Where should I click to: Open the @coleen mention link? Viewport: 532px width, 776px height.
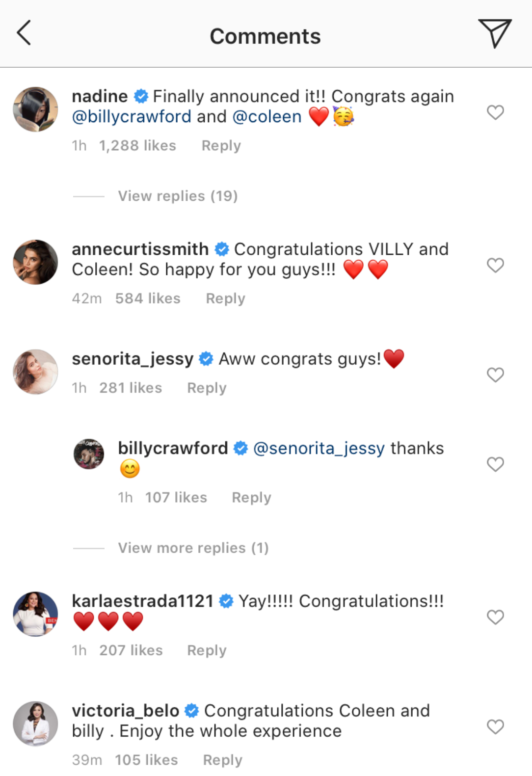click(x=267, y=117)
